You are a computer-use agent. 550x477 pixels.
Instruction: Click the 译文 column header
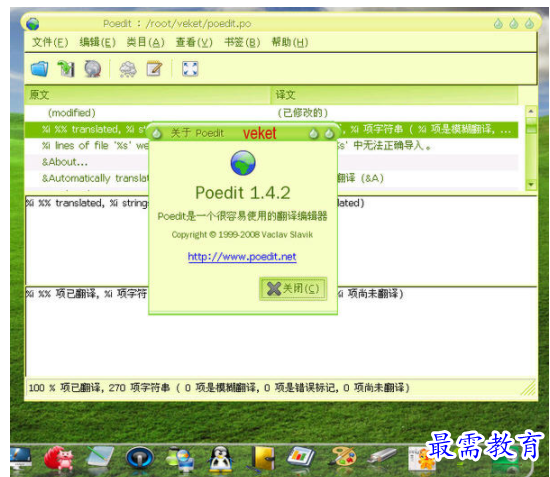[x=395, y=95]
